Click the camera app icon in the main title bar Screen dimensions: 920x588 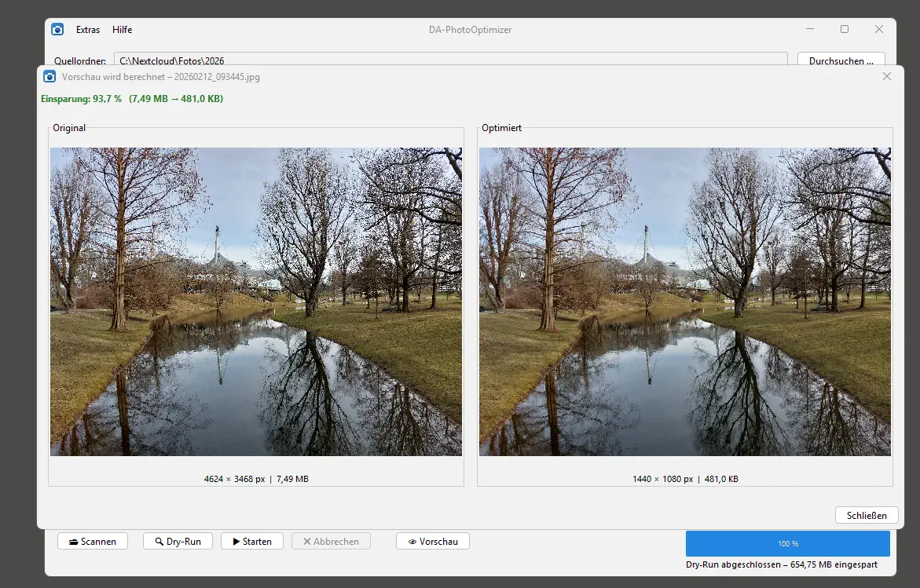click(57, 29)
